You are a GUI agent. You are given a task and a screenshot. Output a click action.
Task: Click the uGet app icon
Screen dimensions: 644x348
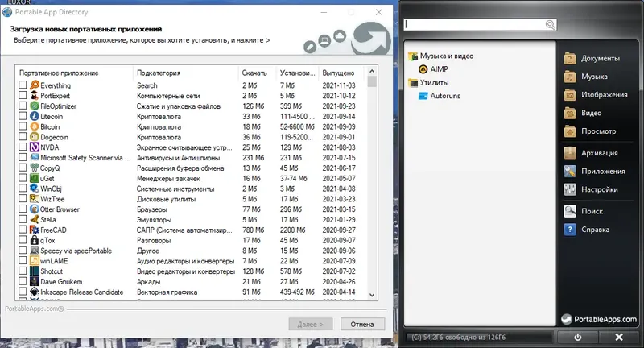coord(35,178)
